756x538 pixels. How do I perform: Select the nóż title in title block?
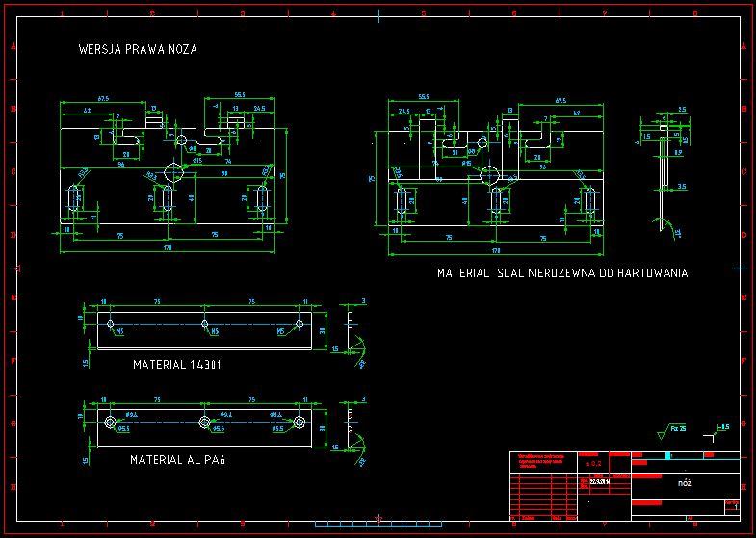(685, 482)
